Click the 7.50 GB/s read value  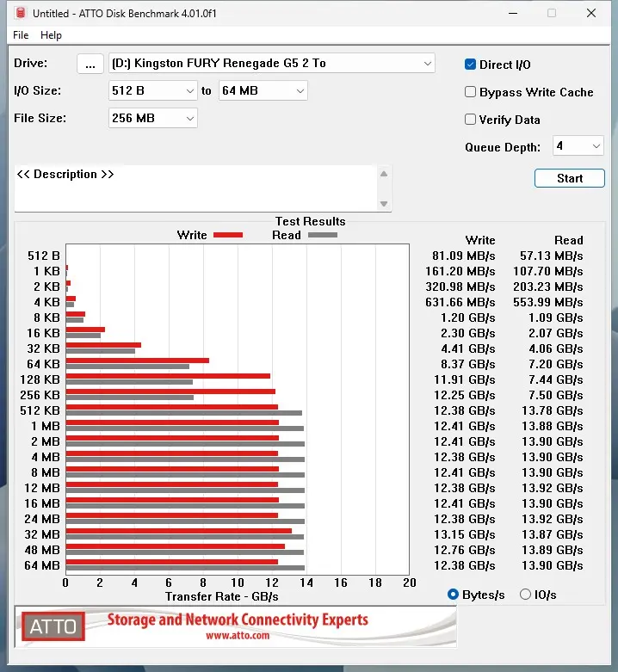point(555,395)
